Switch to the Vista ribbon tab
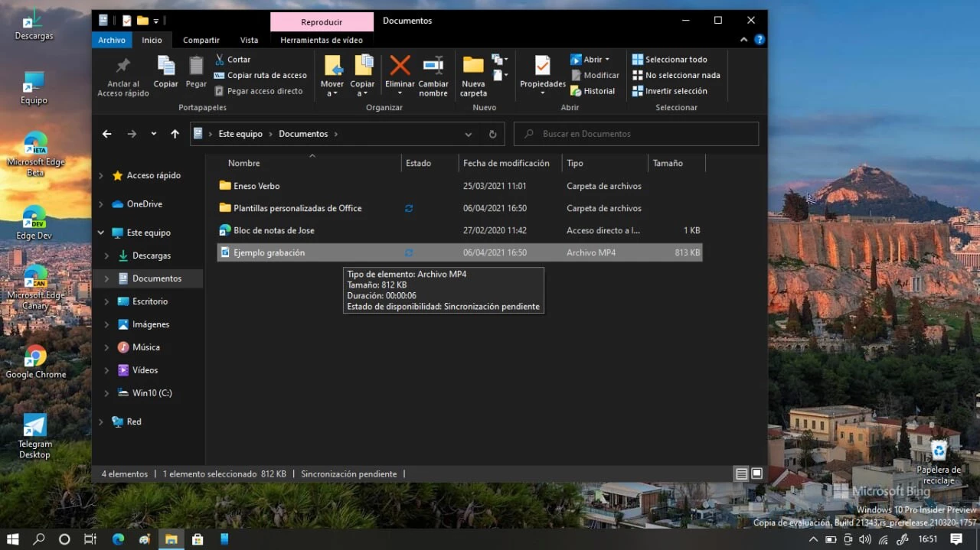 [249, 41]
